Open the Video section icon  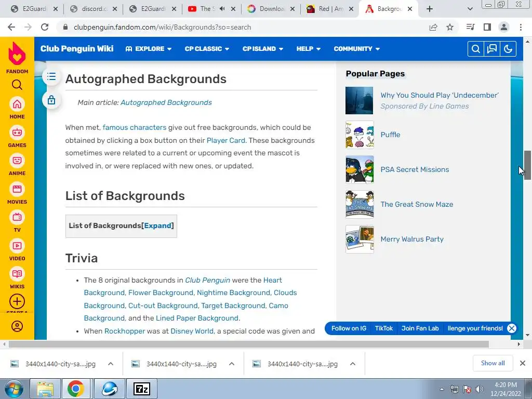[x=17, y=246]
